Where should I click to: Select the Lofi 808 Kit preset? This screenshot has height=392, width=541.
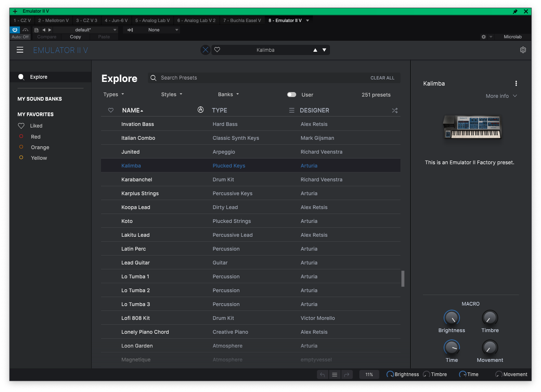(251, 318)
